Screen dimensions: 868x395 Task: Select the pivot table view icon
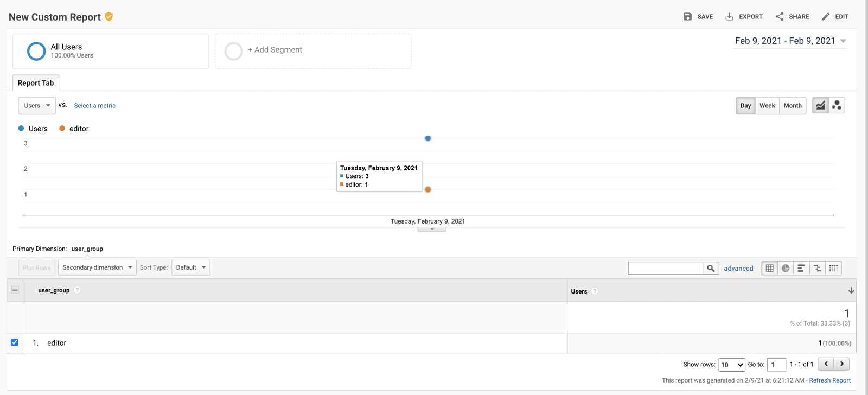[x=833, y=268]
